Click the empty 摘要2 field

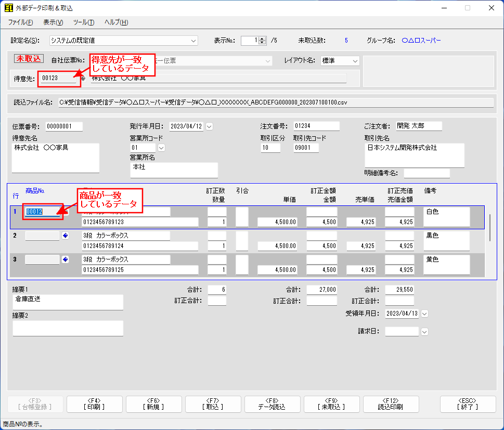point(68,329)
